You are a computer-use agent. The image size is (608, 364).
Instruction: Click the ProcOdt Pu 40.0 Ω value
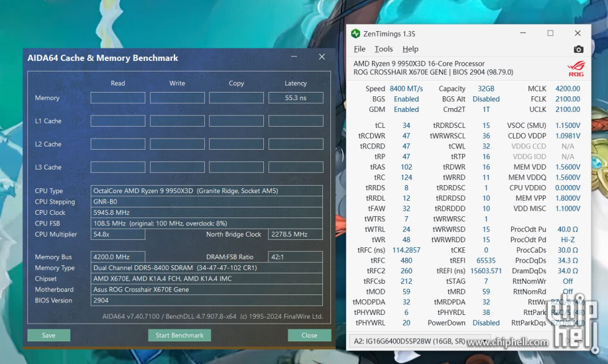568,229
